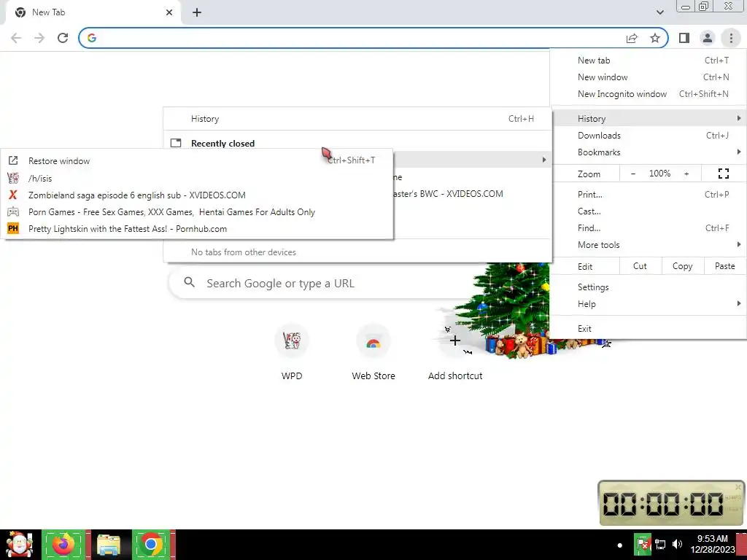Reload the current page
The image size is (747, 560).
[63, 38]
